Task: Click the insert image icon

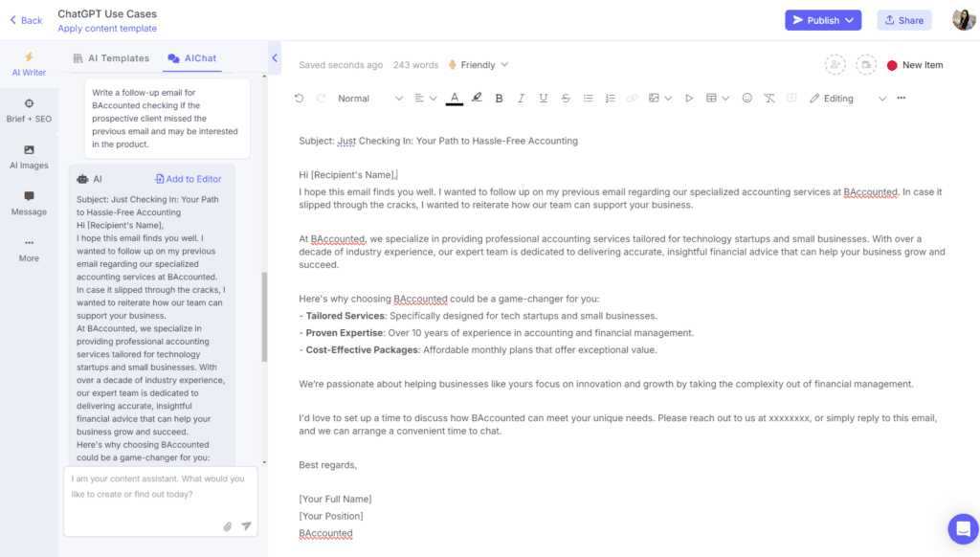Action: click(654, 99)
